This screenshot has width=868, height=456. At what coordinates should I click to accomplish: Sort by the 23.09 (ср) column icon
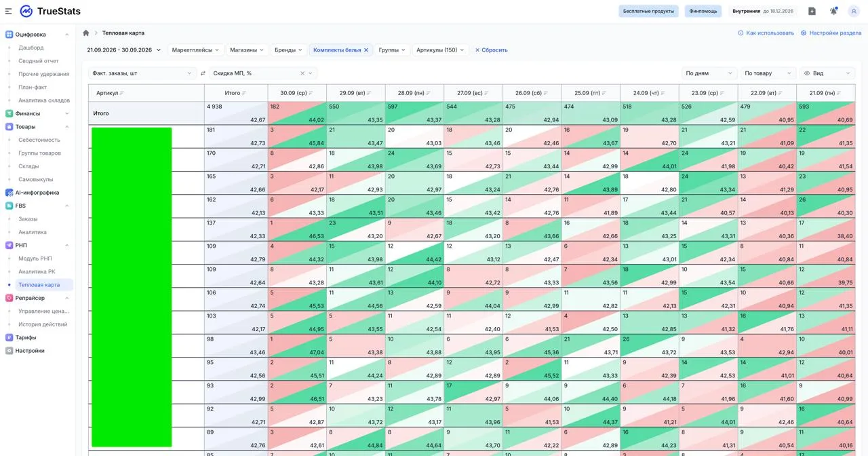tap(722, 93)
